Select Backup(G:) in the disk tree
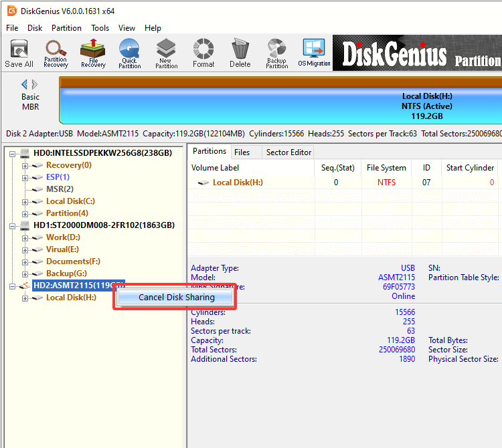502x448 pixels. (66, 273)
